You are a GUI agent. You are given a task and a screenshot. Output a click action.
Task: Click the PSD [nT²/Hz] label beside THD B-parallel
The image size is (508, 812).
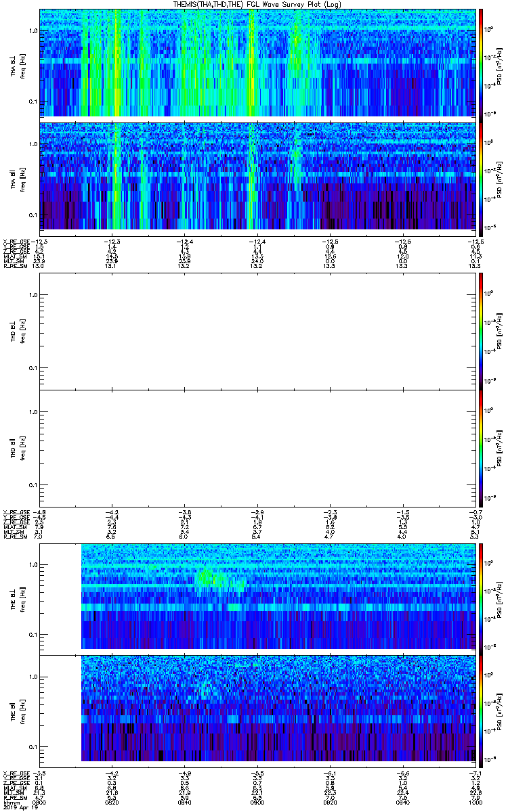point(501,448)
